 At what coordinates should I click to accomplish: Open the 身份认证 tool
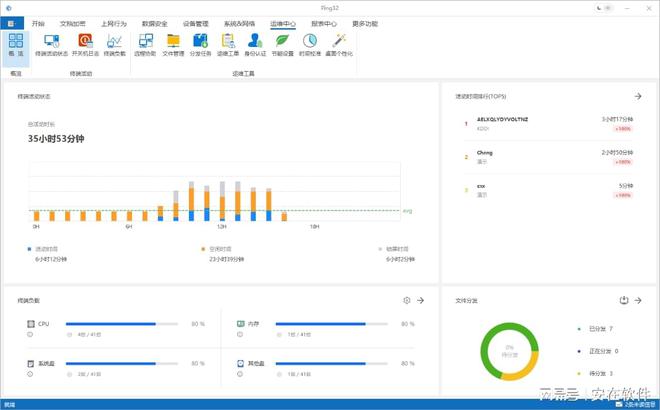[x=255, y=44]
